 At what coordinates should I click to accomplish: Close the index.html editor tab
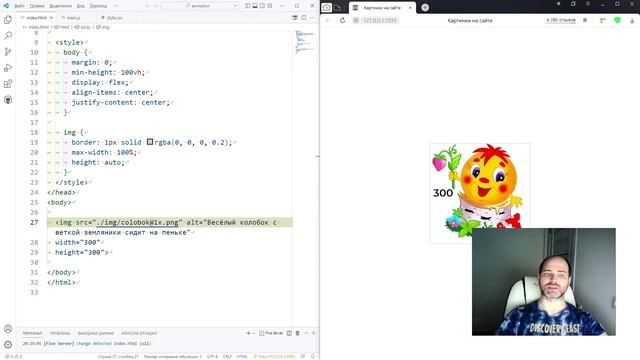pos(51,18)
